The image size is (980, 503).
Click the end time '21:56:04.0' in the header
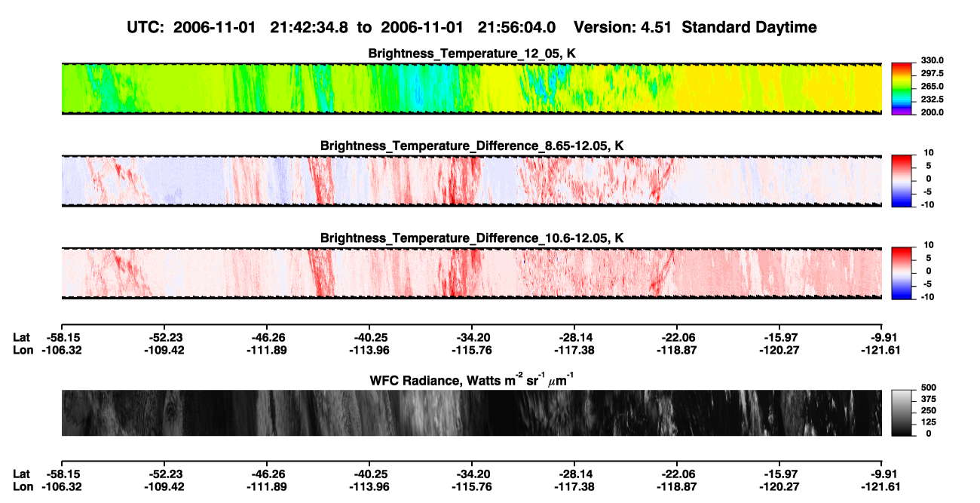(x=517, y=27)
